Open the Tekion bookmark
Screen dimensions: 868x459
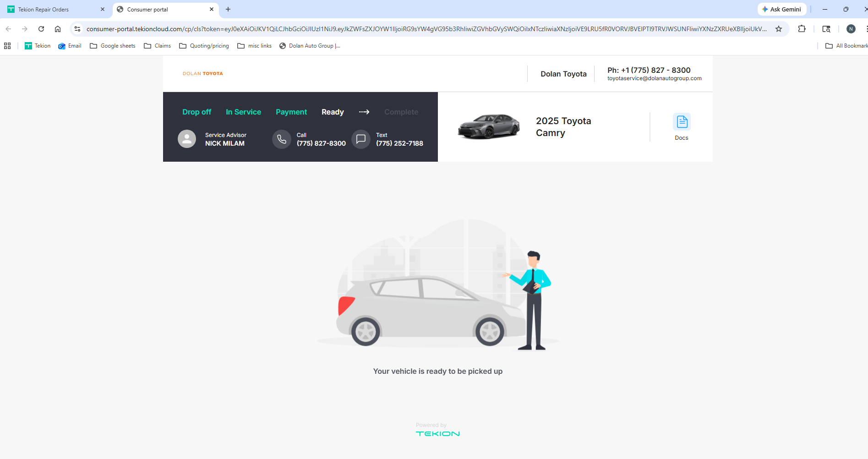point(38,46)
